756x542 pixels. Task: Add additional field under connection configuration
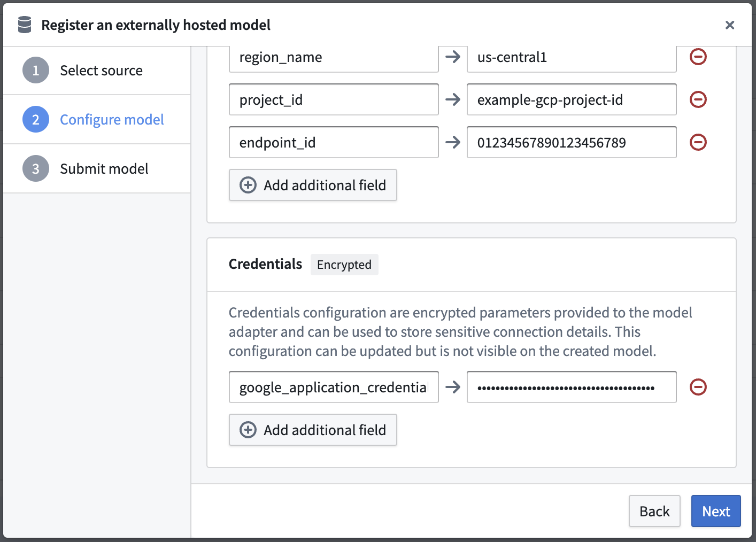(x=313, y=185)
